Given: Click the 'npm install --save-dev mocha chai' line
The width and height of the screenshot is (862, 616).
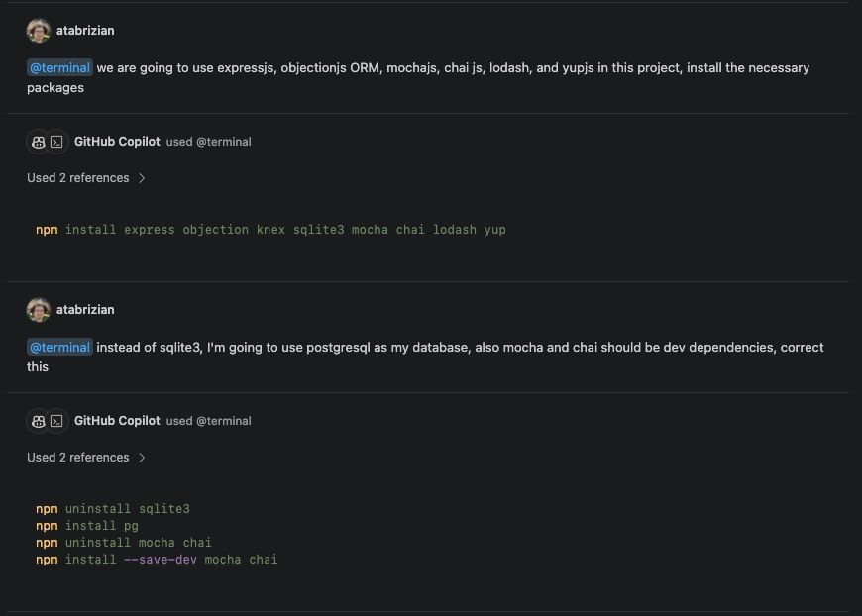Looking at the screenshot, I should click(x=156, y=559).
